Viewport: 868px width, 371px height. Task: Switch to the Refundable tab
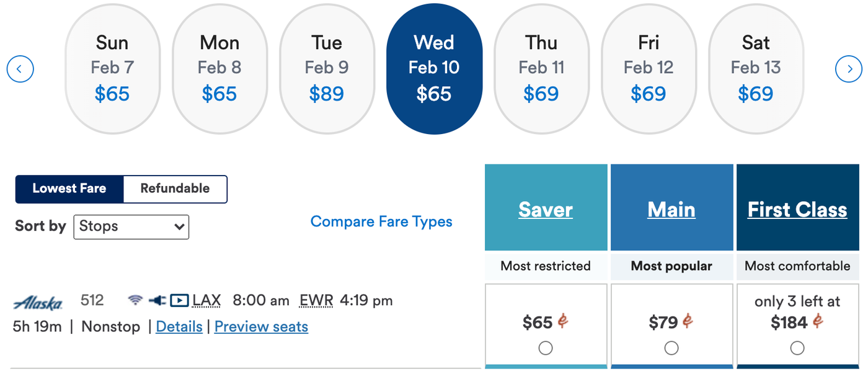click(x=174, y=189)
